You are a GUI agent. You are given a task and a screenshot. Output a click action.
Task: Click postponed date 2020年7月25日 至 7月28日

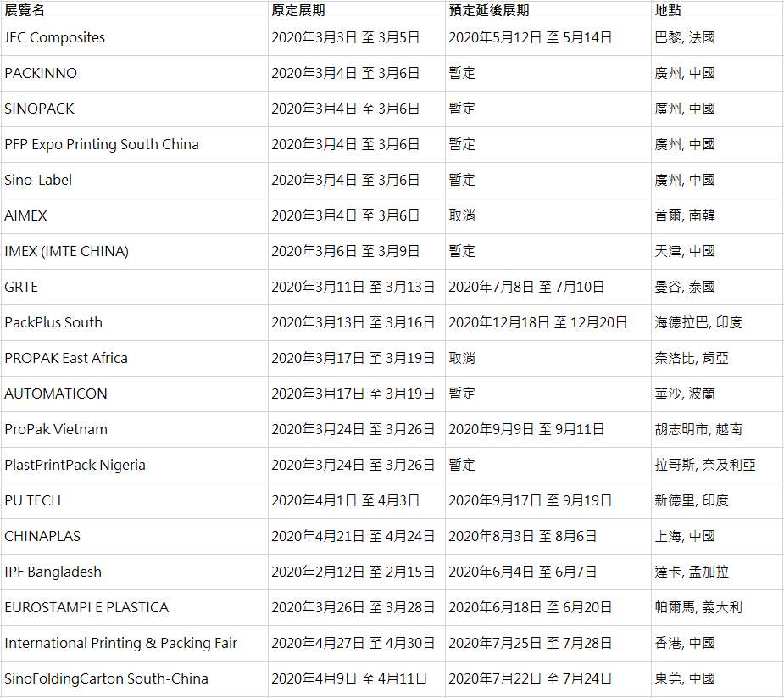pos(531,643)
